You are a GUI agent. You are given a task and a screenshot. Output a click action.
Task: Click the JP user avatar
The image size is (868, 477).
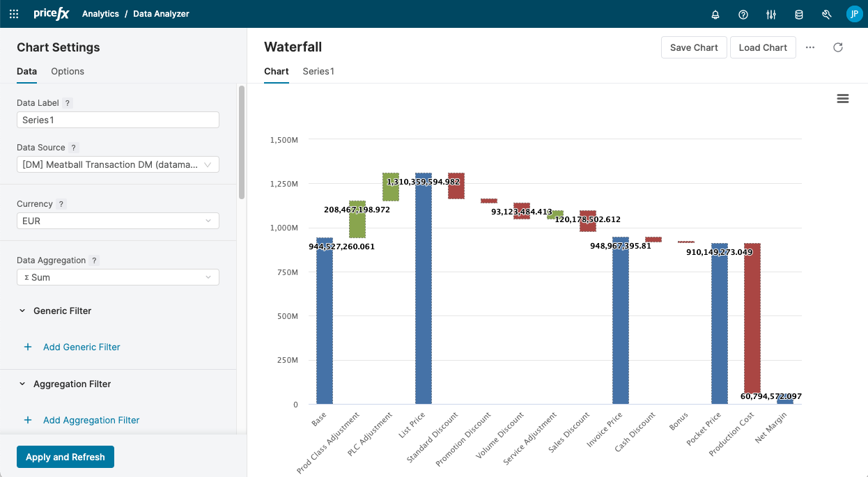tap(855, 14)
